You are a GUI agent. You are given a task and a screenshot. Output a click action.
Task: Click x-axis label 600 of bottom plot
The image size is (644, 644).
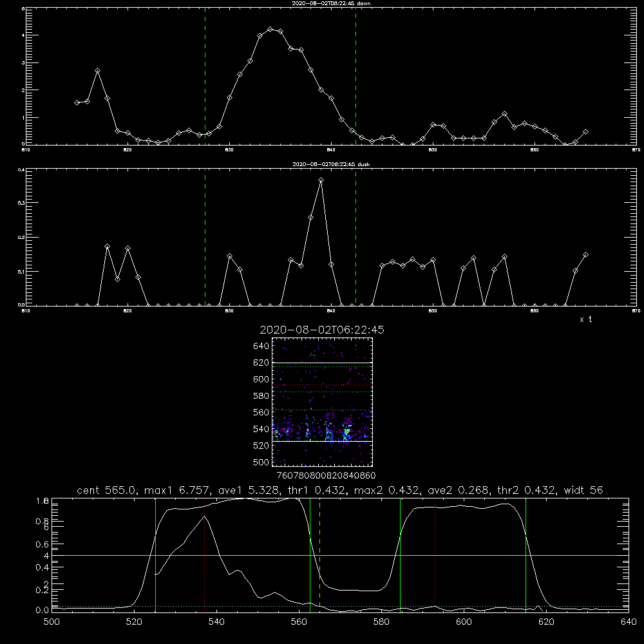point(464,621)
